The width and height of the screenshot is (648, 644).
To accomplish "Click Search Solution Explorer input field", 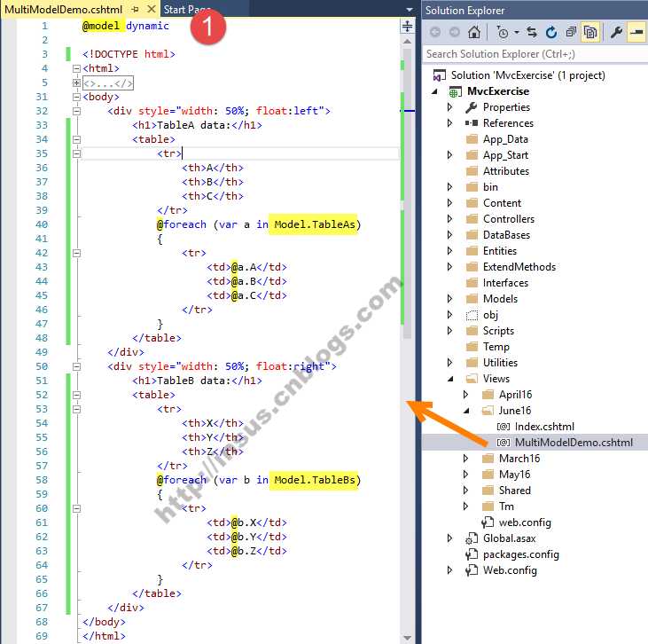I will pyautogui.click(x=535, y=54).
